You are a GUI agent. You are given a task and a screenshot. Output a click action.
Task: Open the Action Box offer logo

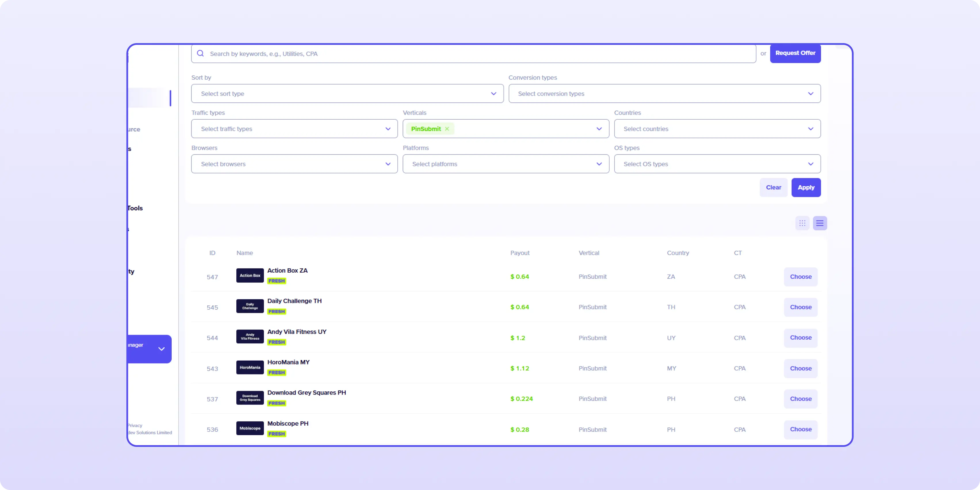[250, 275]
